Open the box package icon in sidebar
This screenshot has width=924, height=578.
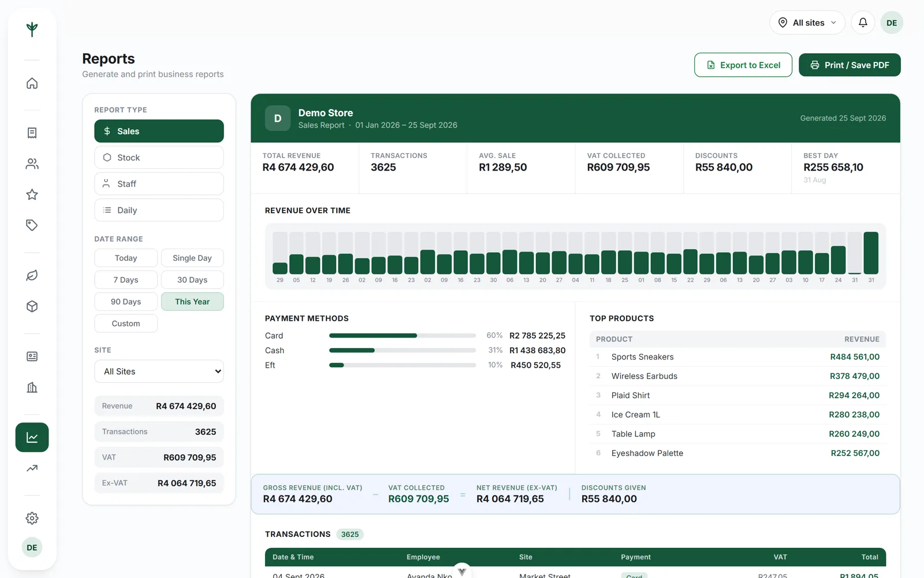click(32, 306)
